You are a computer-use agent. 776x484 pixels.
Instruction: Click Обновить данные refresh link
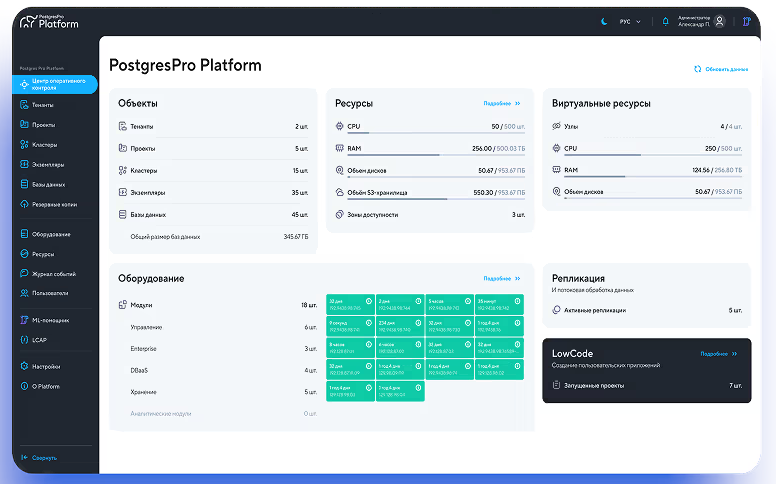point(721,69)
